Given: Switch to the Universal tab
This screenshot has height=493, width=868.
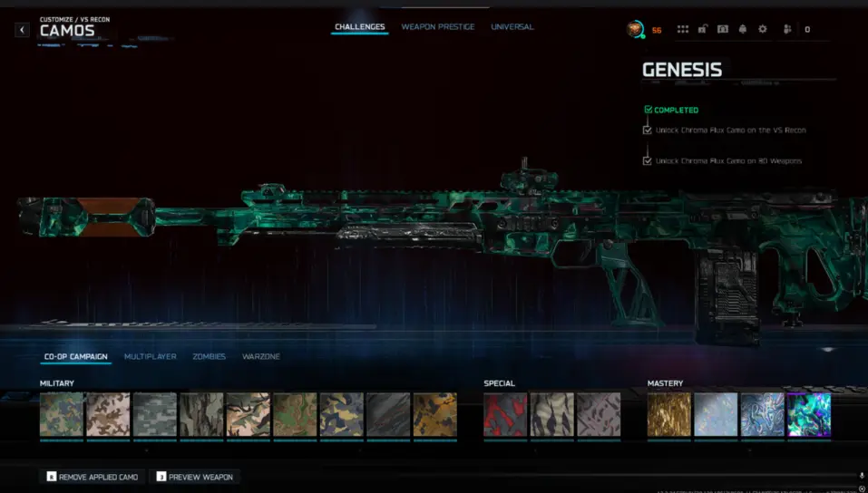Looking at the screenshot, I should [512, 26].
